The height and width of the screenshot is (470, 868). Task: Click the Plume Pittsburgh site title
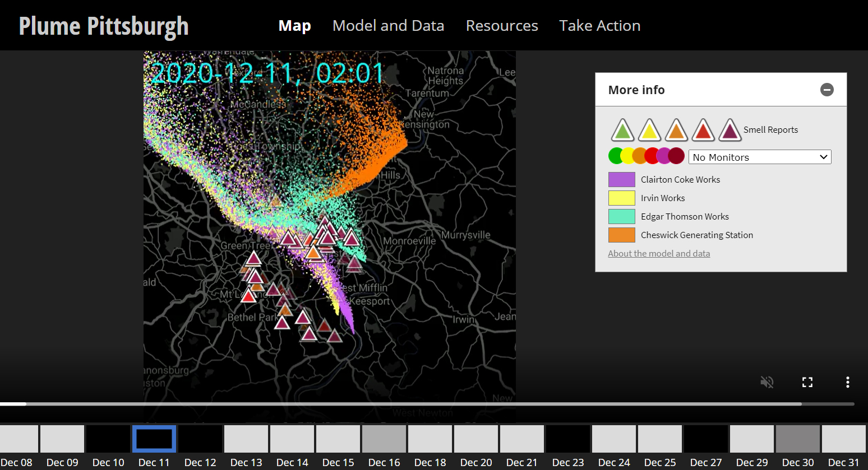(104, 26)
